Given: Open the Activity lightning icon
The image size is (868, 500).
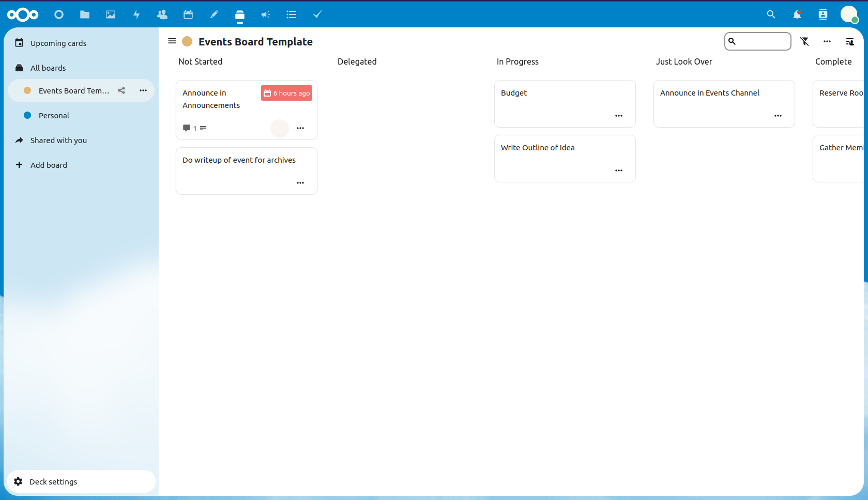Looking at the screenshot, I should [x=136, y=14].
